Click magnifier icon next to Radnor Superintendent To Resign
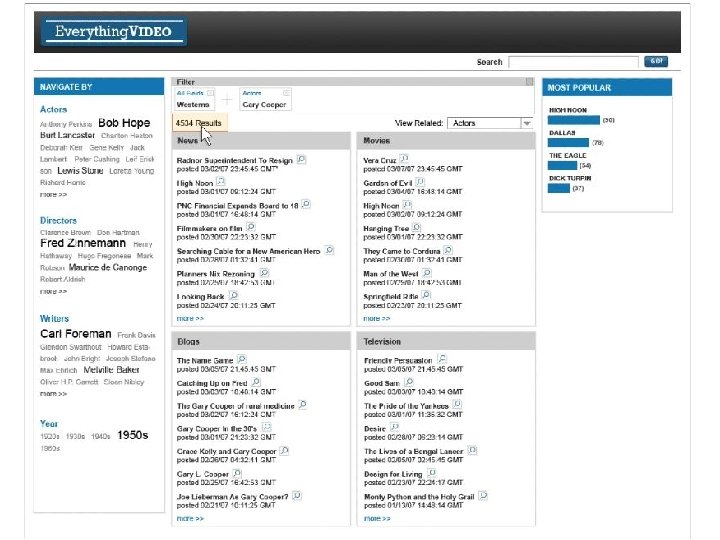The width and height of the screenshot is (720, 540). [301, 159]
